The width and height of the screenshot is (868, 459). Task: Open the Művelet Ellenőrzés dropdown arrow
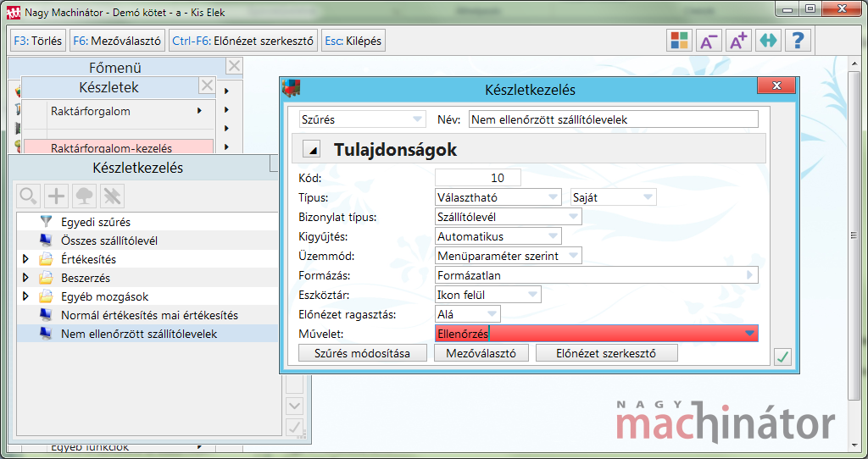[x=749, y=334]
